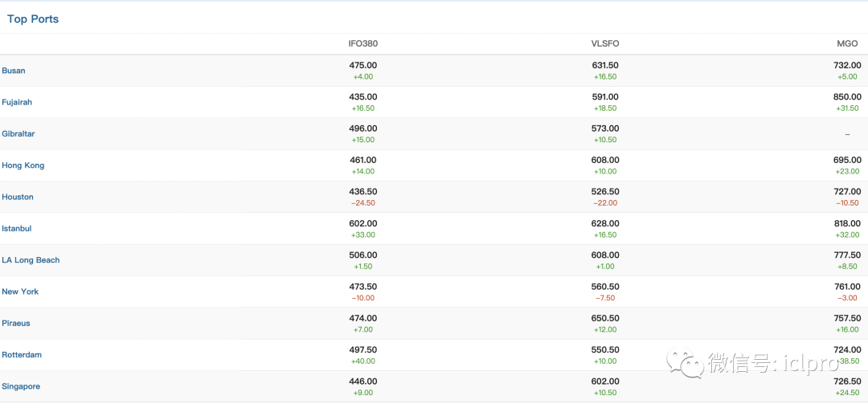Screen dimensions: 868x404
Task: Click Fujairah's MGO price 850.00
Action: point(847,96)
